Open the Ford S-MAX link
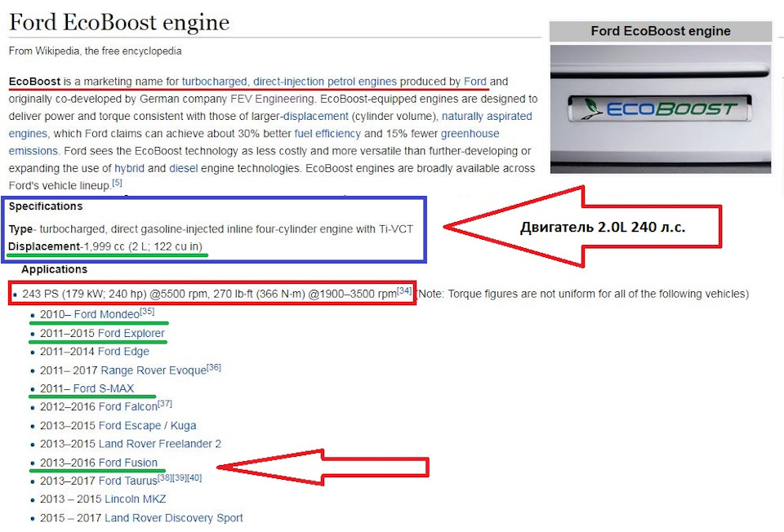784x532 pixels. (x=104, y=388)
